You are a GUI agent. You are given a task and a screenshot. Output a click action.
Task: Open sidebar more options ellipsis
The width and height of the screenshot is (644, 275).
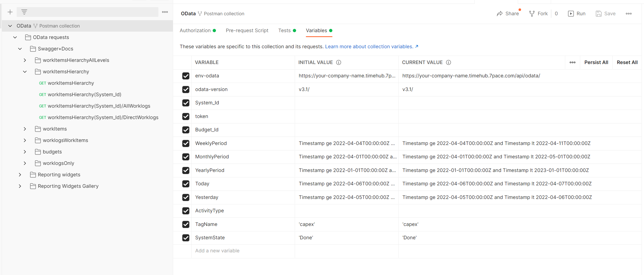click(x=165, y=12)
